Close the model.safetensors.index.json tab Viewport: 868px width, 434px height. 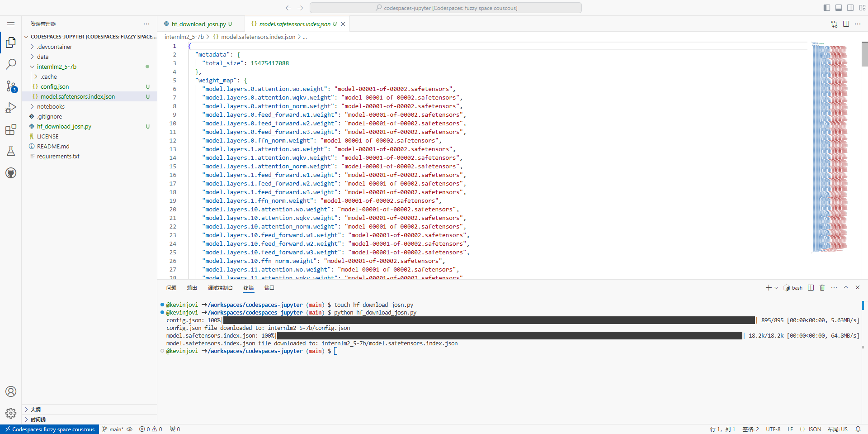pyautogui.click(x=343, y=24)
